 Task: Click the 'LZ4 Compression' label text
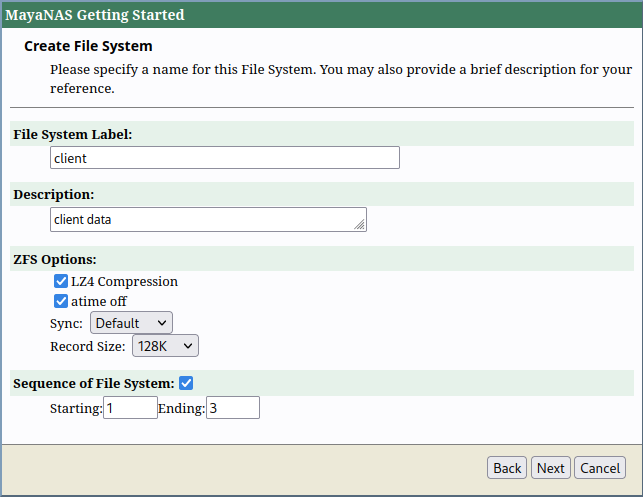tap(124, 282)
